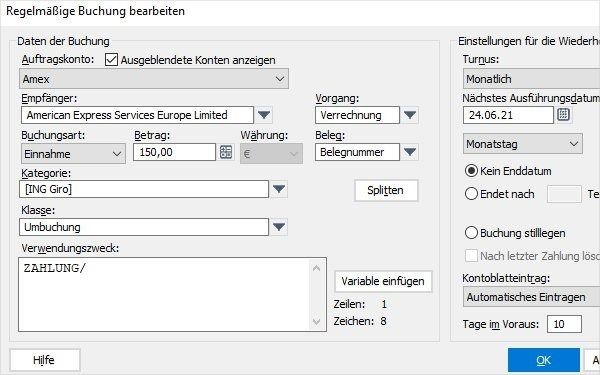The image size is (600, 375).
Task: Confirm with the OK button
Action: tap(544, 360)
